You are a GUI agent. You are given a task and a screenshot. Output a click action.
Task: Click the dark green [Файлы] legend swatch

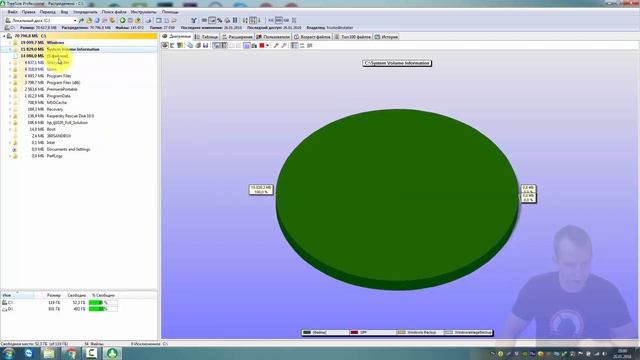point(307,333)
